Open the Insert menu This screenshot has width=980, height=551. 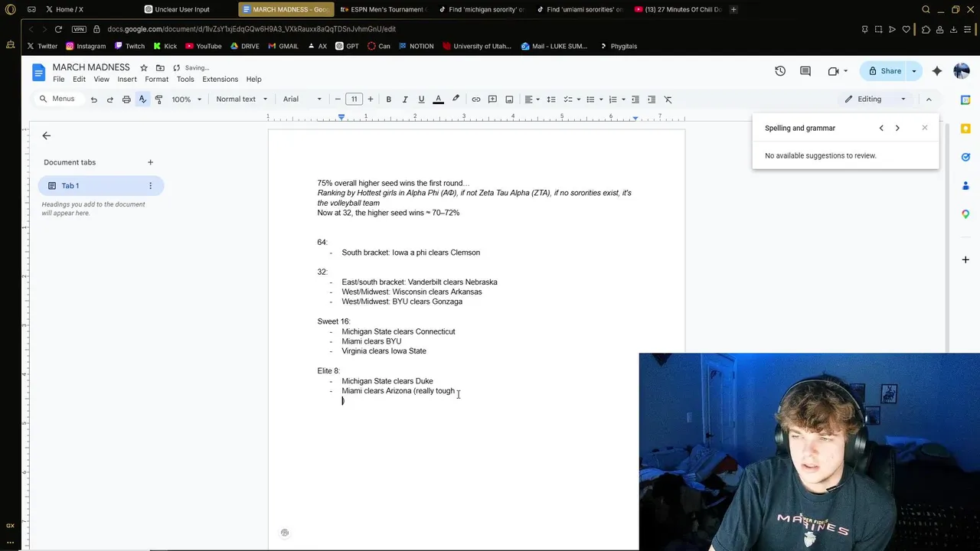127,80
